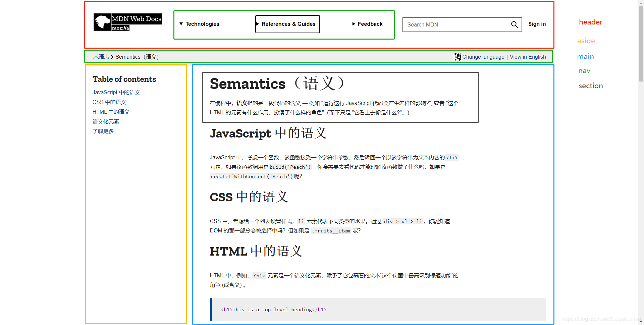Click the <li> element code link
The height and width of the screenshot is (325, 644).
pyautogui.click(x=452, y=157)
